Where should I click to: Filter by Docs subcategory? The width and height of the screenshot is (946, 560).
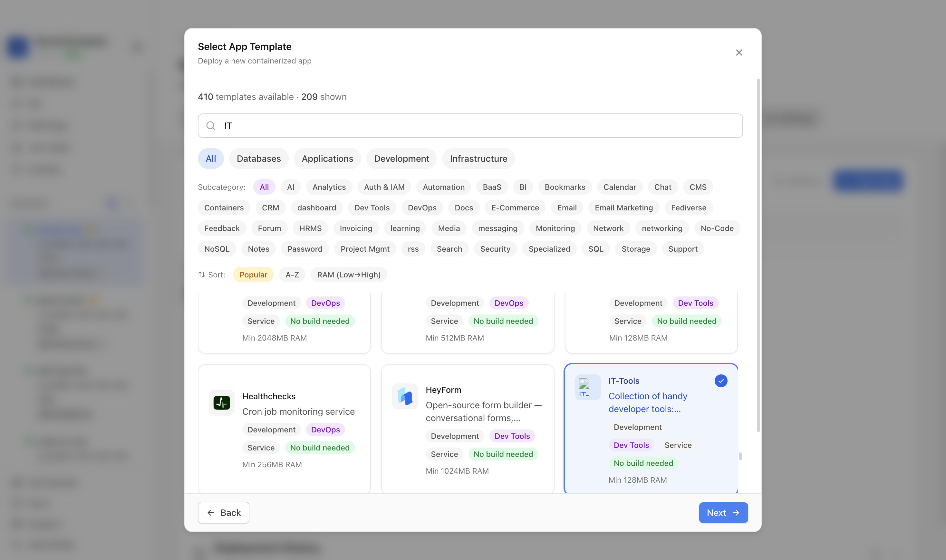point(464,208)
